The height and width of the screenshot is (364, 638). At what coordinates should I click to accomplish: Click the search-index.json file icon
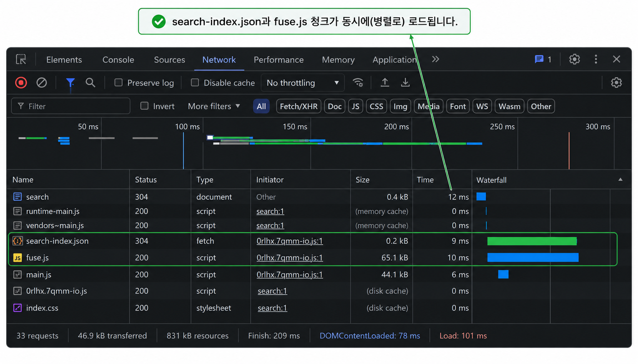coord(17,241)
